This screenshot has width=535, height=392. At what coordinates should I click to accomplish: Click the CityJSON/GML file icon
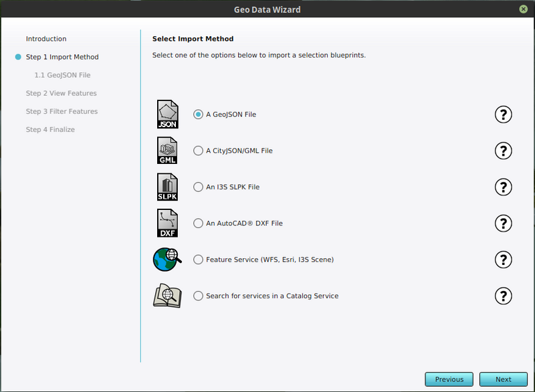coord(167,150)
